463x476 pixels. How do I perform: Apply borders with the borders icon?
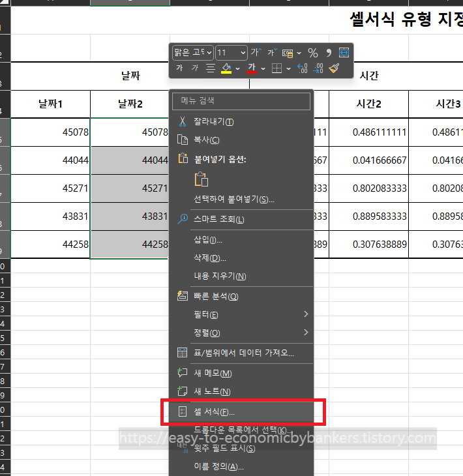click(x=276, y=68)
